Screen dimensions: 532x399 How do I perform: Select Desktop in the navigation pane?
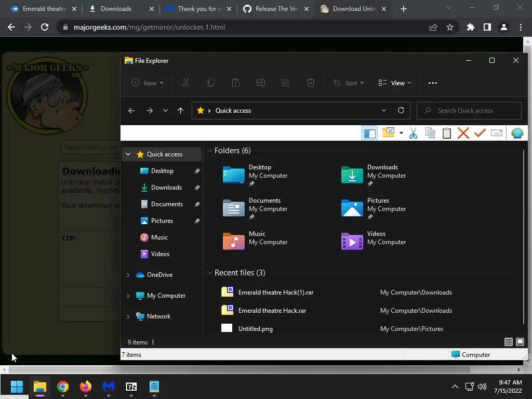click(162, 171)
